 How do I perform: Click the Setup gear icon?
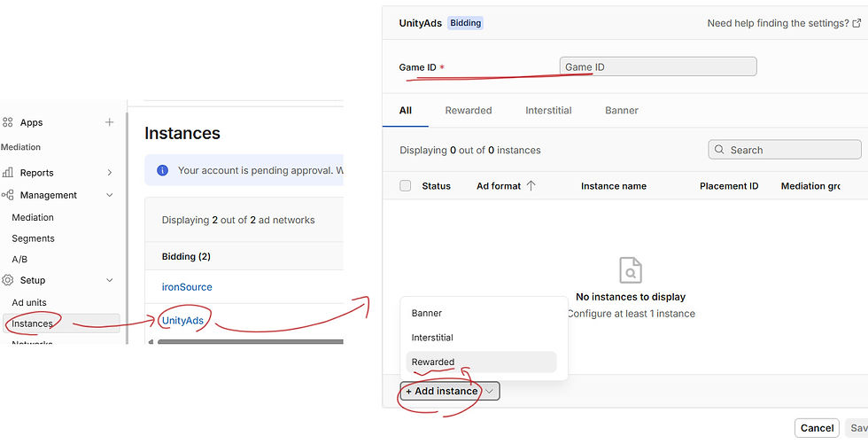point(7,280)
